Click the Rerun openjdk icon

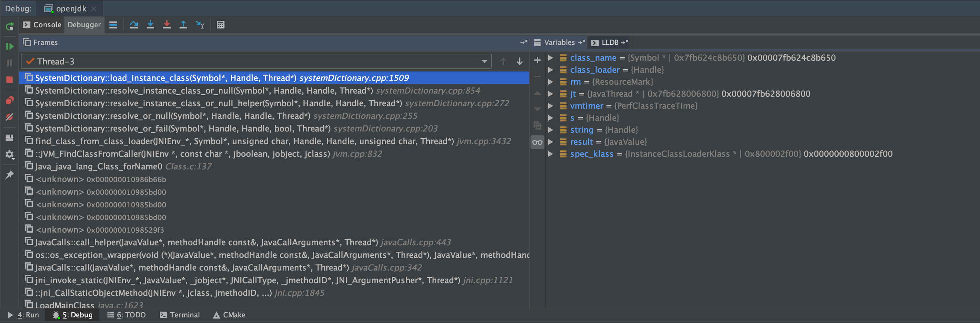pyautogui.click(x=9, y=26)
